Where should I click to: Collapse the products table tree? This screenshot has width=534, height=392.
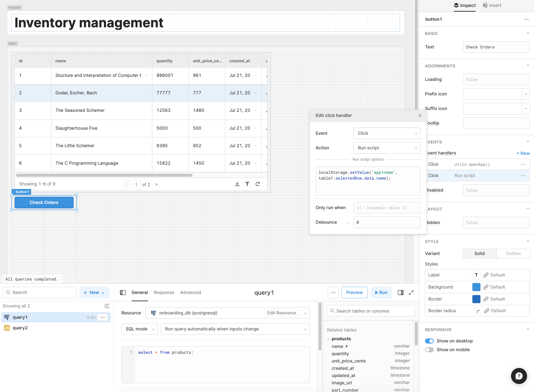[x=328, y=339]
